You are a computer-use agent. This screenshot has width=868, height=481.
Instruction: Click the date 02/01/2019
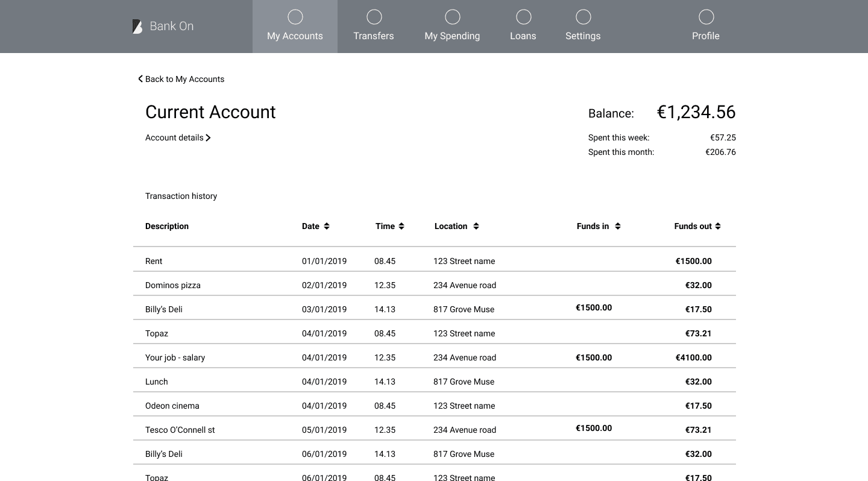(x=324, y=285)
